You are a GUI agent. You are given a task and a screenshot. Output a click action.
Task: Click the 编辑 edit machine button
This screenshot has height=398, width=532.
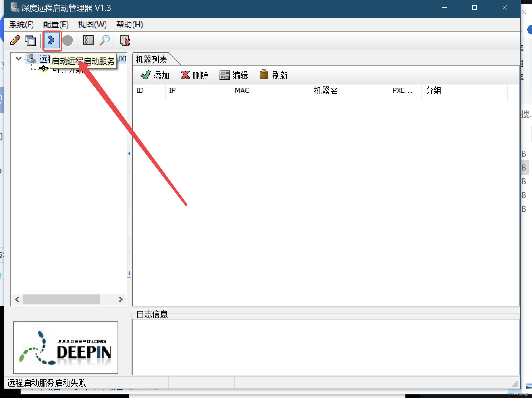234,75
